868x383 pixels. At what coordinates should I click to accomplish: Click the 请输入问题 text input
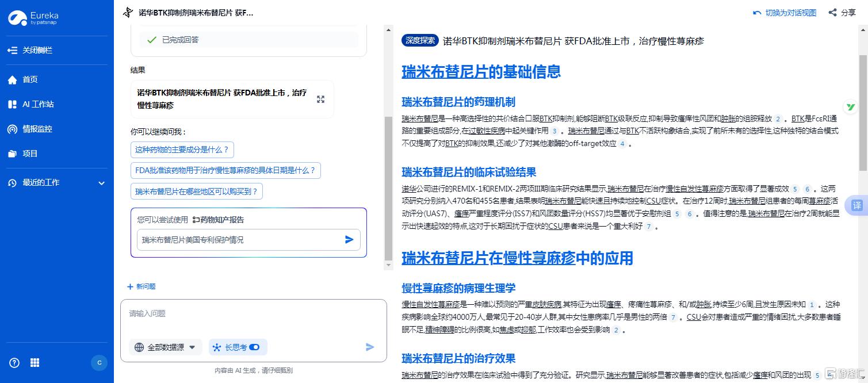[253, 314]
